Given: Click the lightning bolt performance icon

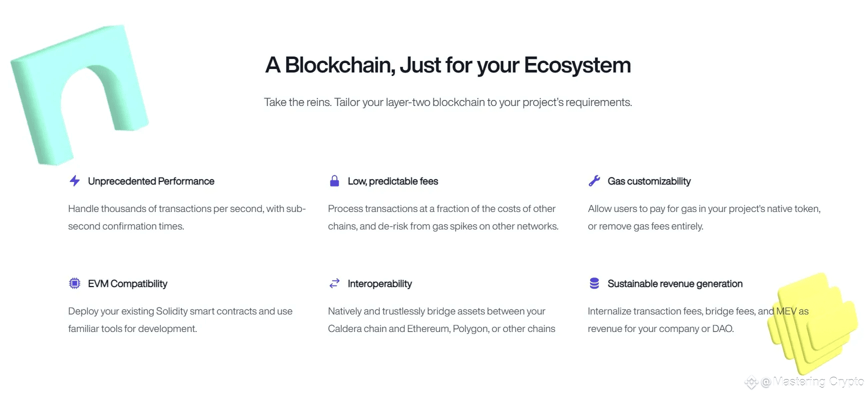Looking at the screenshot, I should pyautogui.click(x=74, y=181).
